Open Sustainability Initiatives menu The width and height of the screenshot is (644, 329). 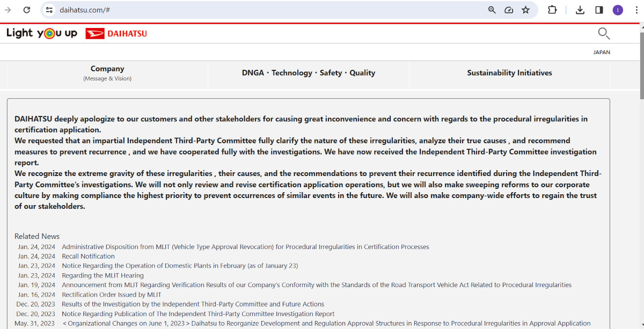pos(509,73)
